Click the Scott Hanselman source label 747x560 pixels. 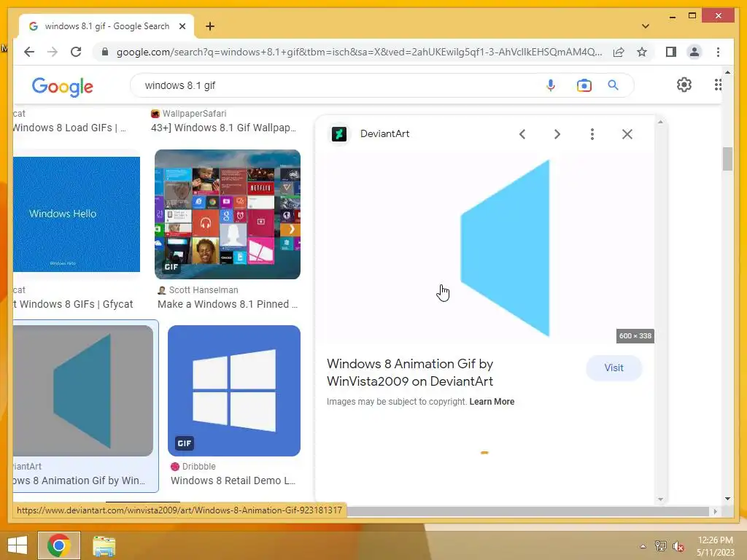click(204, 290)
